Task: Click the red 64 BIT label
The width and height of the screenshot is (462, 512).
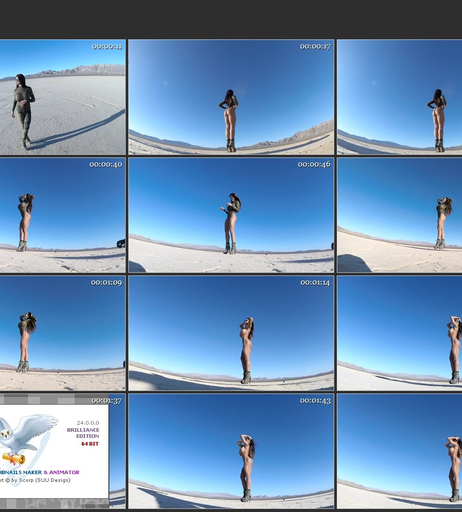Action: pyautogui.click(x=90, y=444)
